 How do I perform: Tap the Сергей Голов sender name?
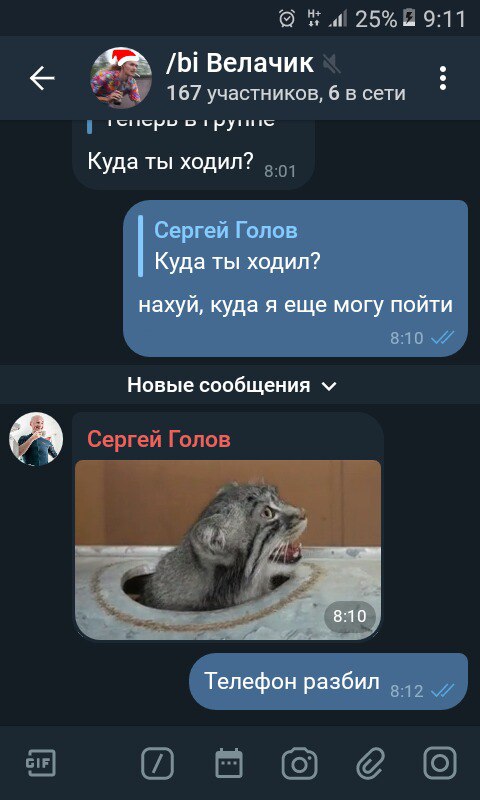(x=159, y=439)
